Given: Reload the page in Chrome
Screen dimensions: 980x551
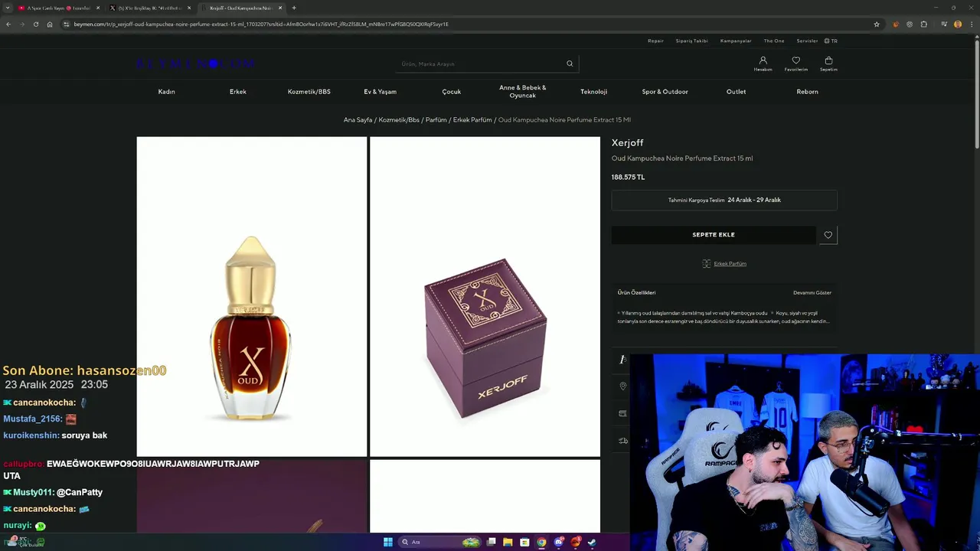Looking at the screenshot, I should tap(35, 24).
